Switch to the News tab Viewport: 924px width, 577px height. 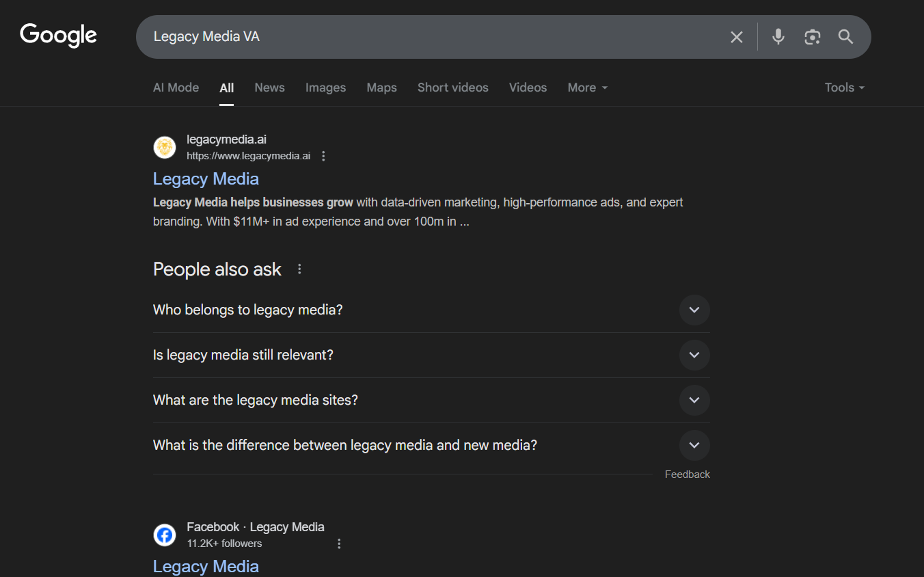click(269, 88)
